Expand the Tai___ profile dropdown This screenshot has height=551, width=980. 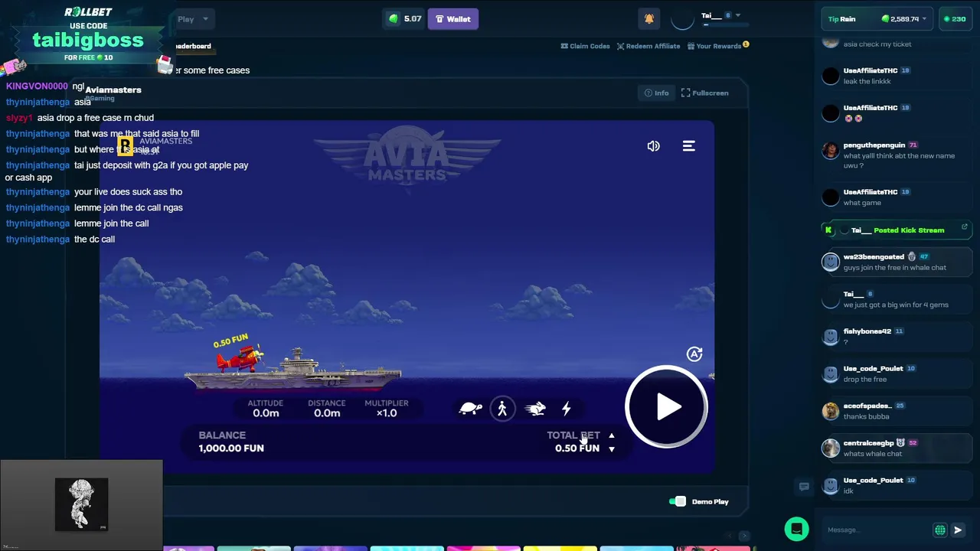coord(738,15)
